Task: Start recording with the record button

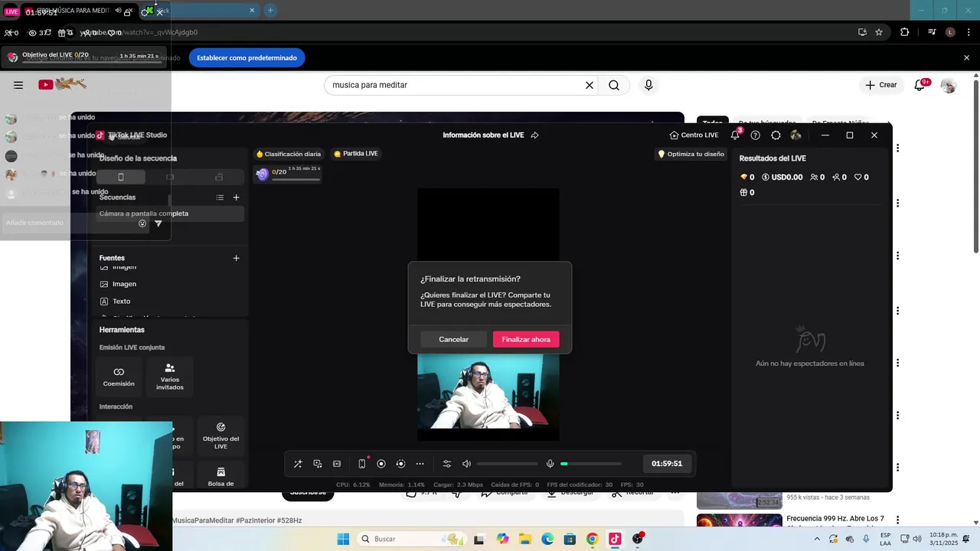Action: pyautogui.click(x=381, y=464)
